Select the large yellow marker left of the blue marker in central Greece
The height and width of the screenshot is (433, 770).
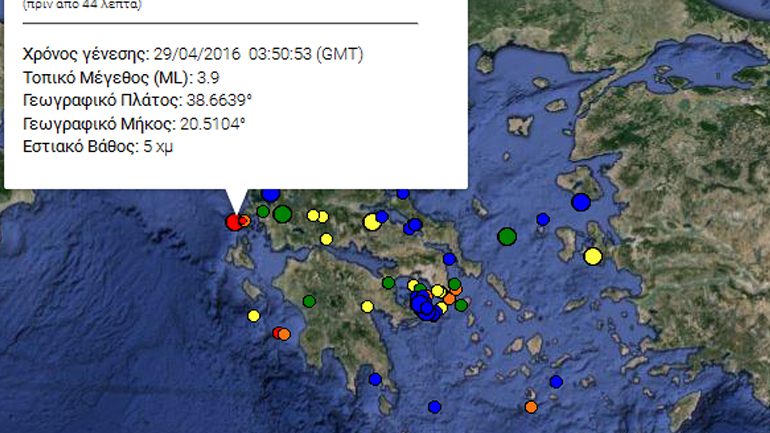[372, 222]
